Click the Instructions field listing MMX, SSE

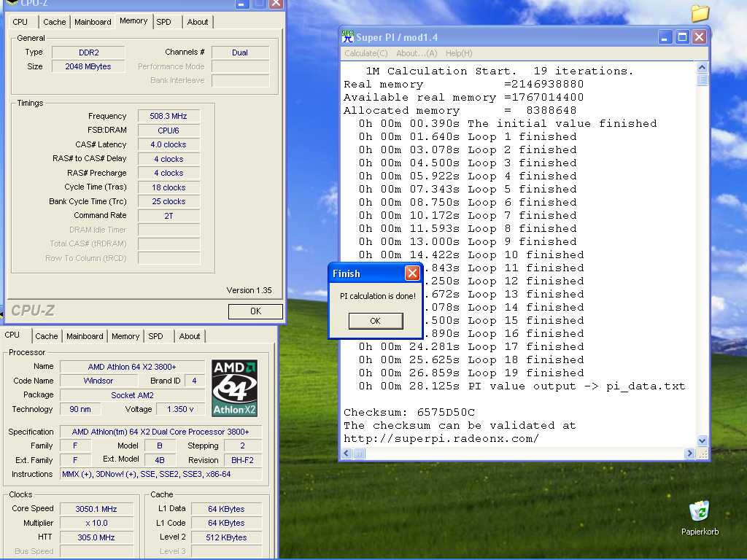(160, 474)
